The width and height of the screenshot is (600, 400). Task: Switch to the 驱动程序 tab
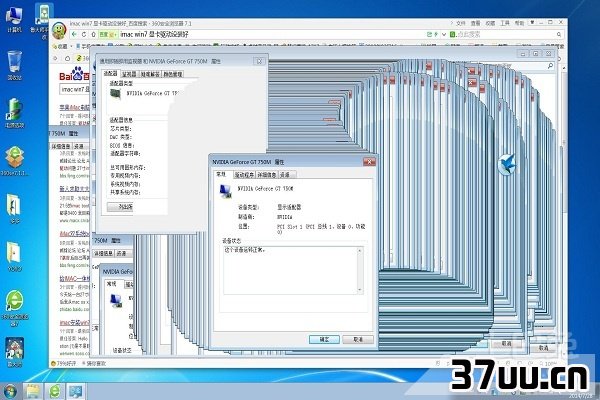click(x=244, y=175)
